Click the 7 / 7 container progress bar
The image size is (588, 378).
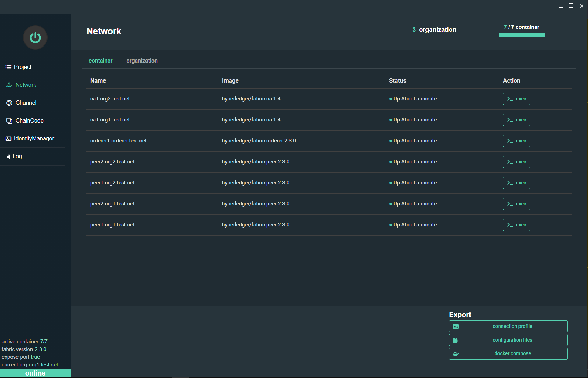tap(522, 35)
